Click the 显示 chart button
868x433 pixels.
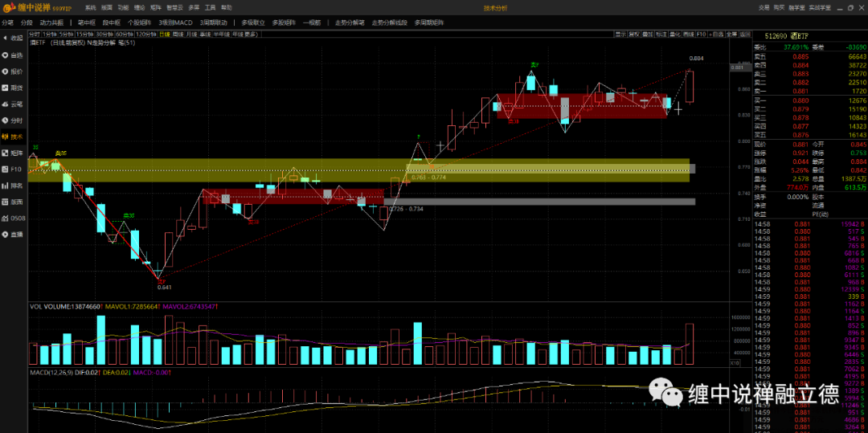620,35
